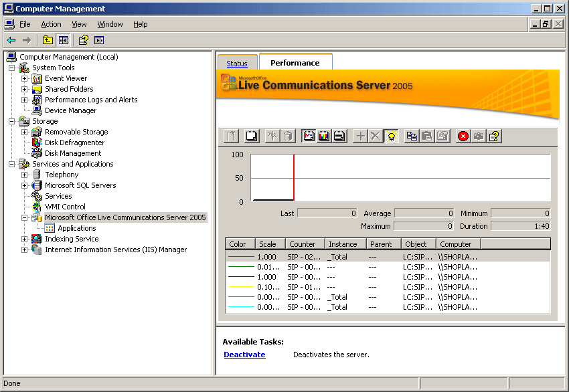This screenshot has width=569, height=392.
Task: Expand the Microsoft SQL Servers node
Action: point(24,186)
